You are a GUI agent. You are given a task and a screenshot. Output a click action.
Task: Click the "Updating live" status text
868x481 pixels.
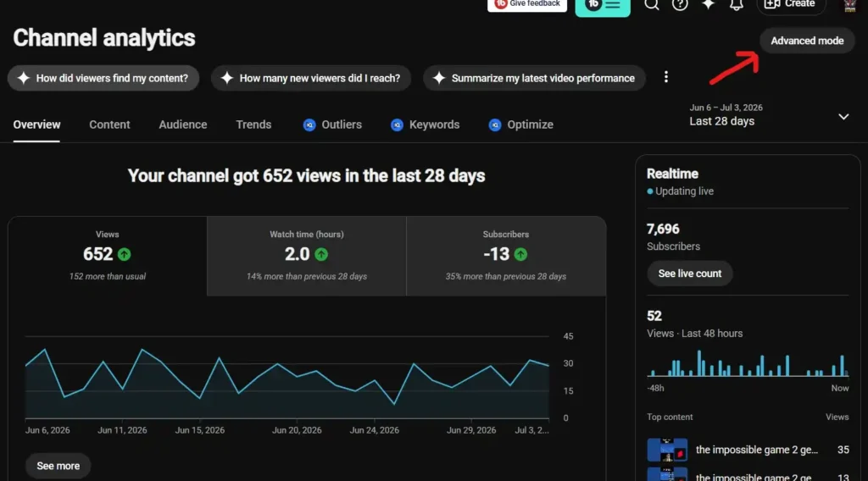coord(684,191)
